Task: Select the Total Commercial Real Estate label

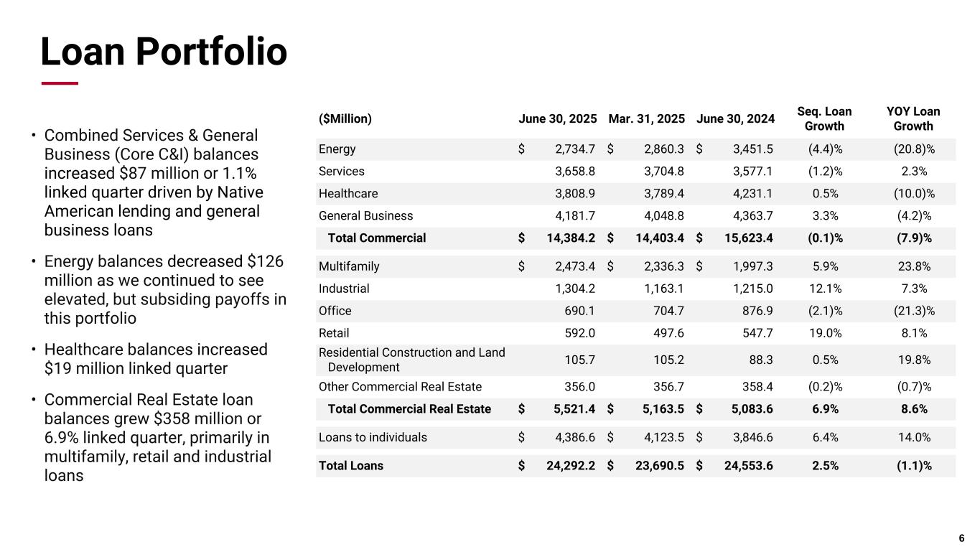Action: pyautogui.click(x=409, y=409)
